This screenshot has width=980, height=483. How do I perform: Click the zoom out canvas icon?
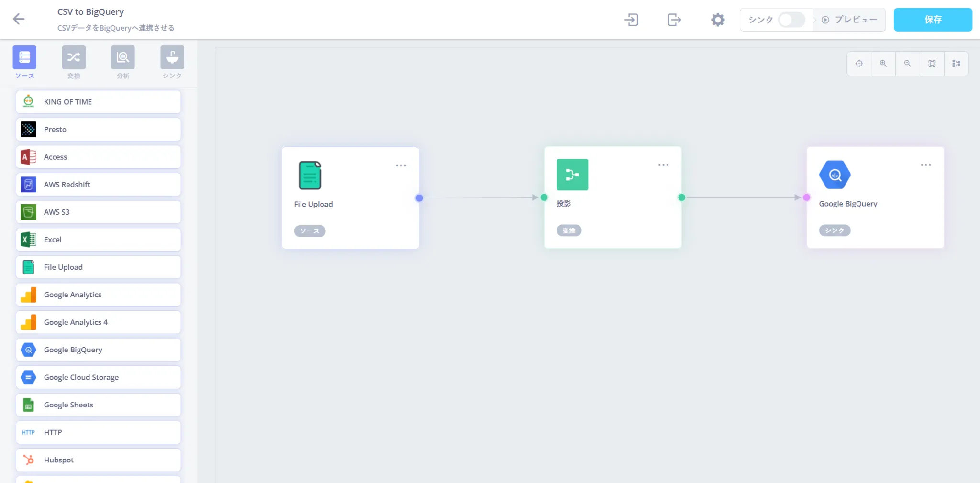pos(908,64)
